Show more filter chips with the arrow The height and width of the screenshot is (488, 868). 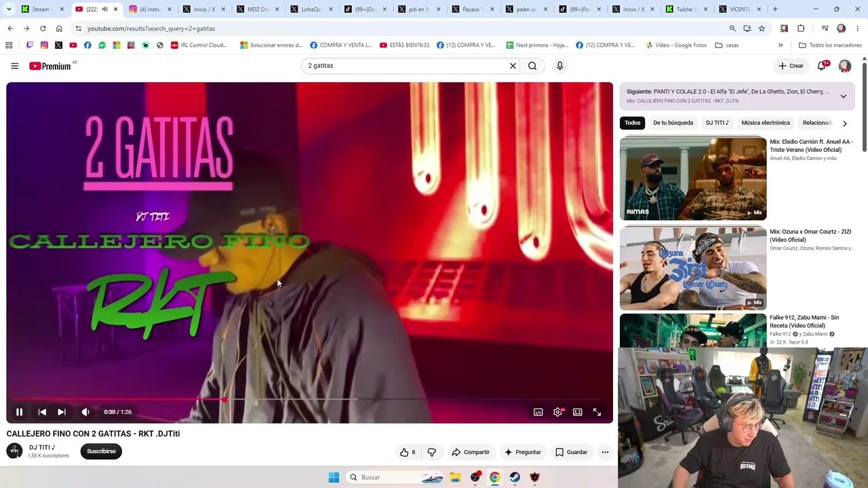pos(844,123)
